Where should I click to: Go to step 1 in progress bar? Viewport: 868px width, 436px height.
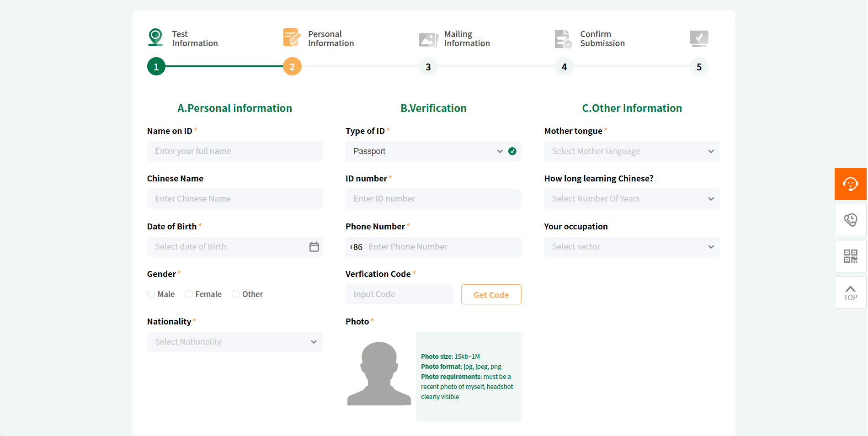pos(156,67)
